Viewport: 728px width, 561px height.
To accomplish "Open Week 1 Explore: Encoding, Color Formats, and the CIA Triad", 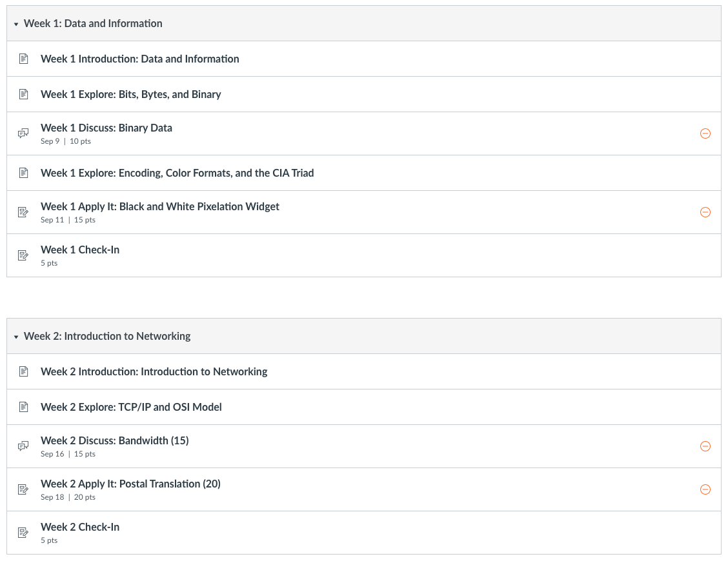I will tap(177, 172).
